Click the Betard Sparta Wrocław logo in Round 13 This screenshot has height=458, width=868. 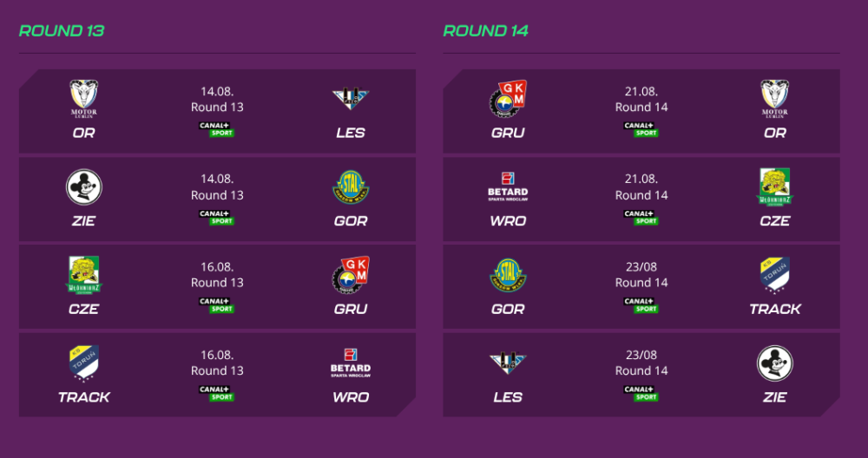click(351, 363)
